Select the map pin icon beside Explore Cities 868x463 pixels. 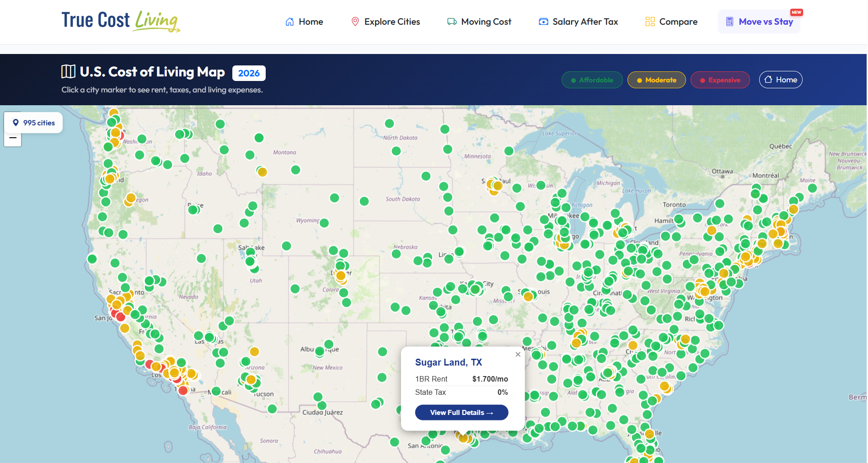pyautogui.click(x=355, y=21)
